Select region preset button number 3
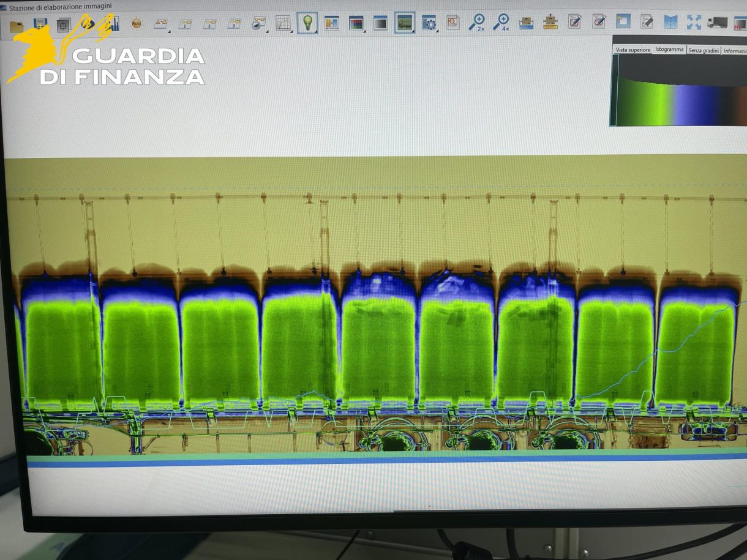The width and height of the screenshot is (747, 560). pyautogui.click(x=234, y=24)
